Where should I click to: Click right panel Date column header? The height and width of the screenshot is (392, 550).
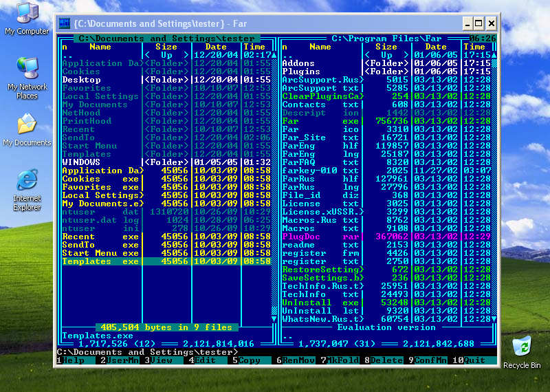coord(436,47)
